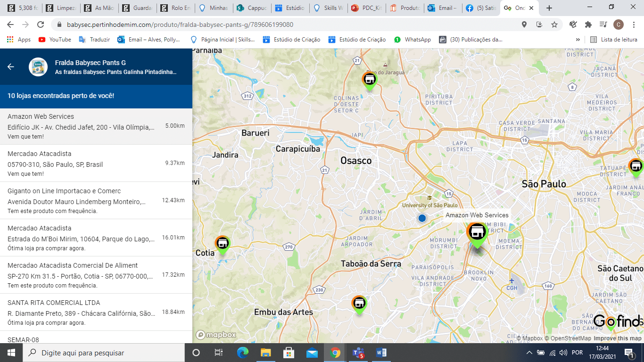This screenshot has height=362, width=644.
Task: Click the store marker at Cotia
Action: (x=223, y=245)
